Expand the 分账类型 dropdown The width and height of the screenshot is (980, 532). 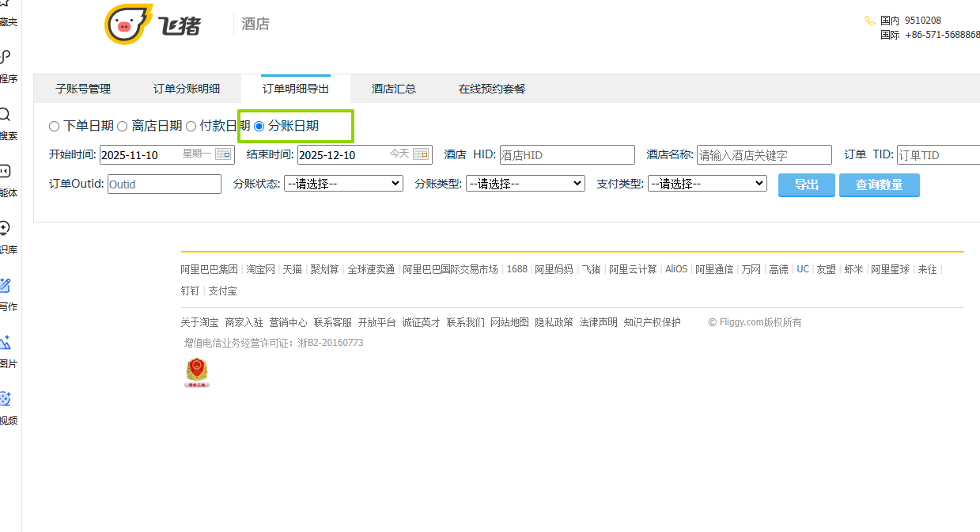point(525,184)
